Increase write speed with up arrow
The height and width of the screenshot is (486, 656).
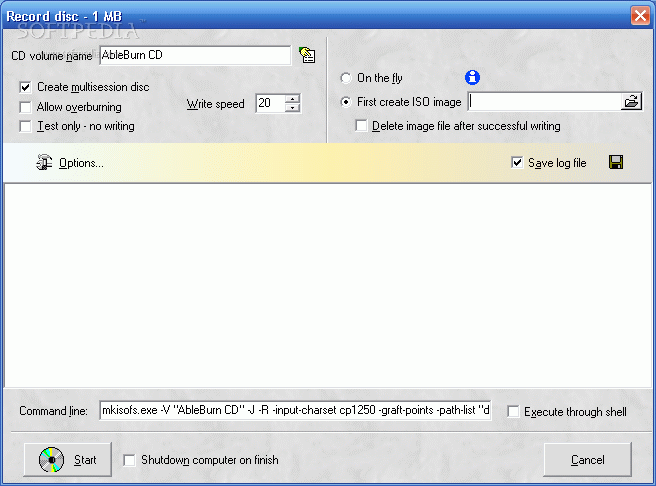(x=293, y=99)
